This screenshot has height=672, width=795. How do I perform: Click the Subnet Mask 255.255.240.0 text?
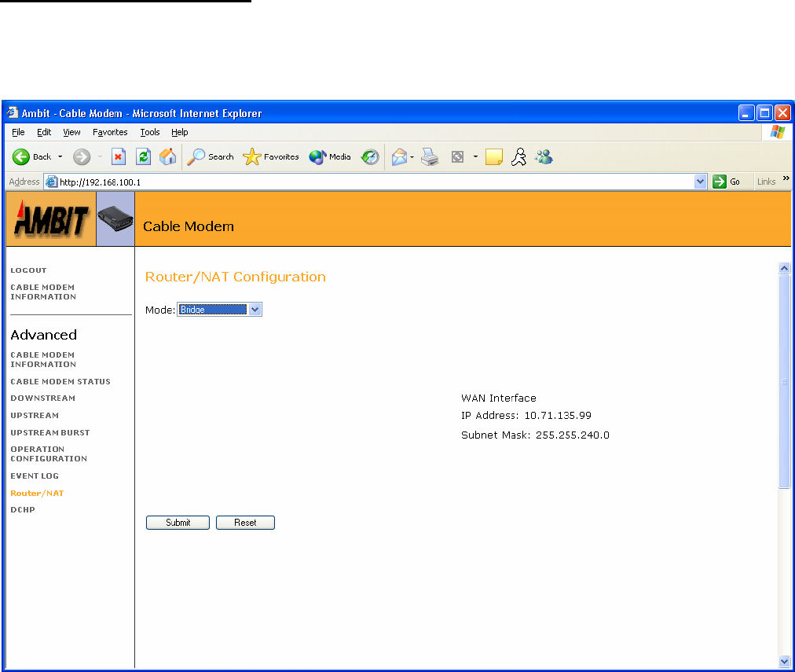pyautogui.click(x=536, y=435)
